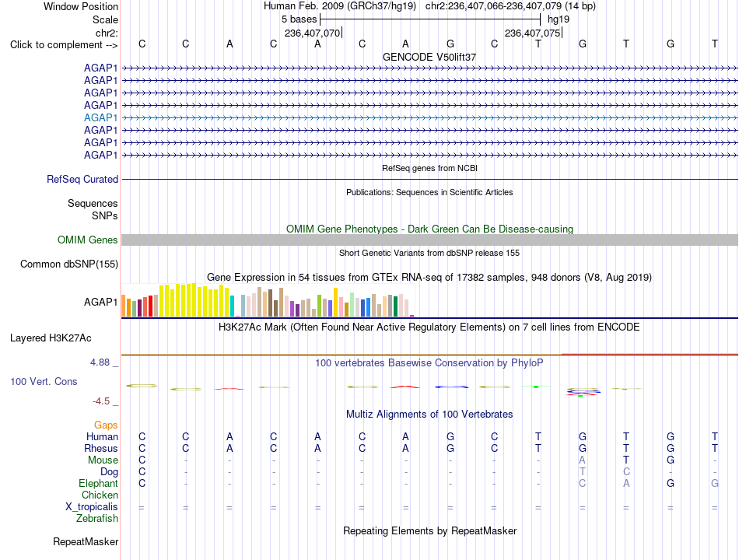Click the gray OMIM Genes bar
The width and height of the screenshot is (739, 560).
coord(429,240)
